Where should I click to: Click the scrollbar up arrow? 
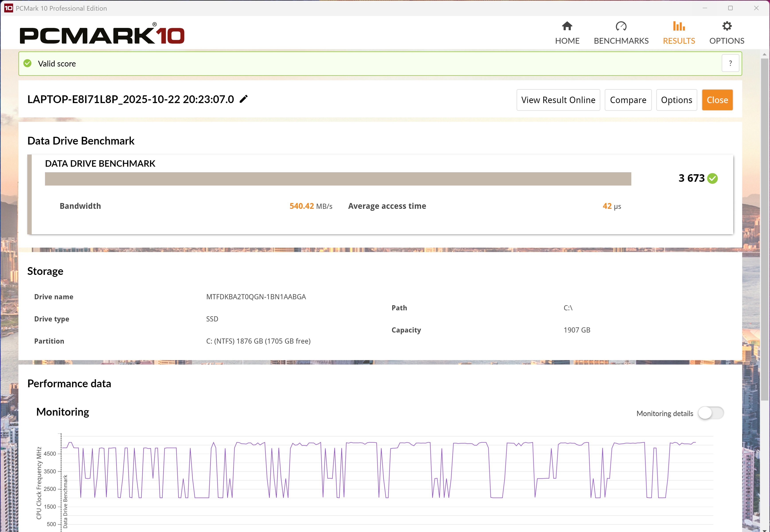tap(764, 54)
